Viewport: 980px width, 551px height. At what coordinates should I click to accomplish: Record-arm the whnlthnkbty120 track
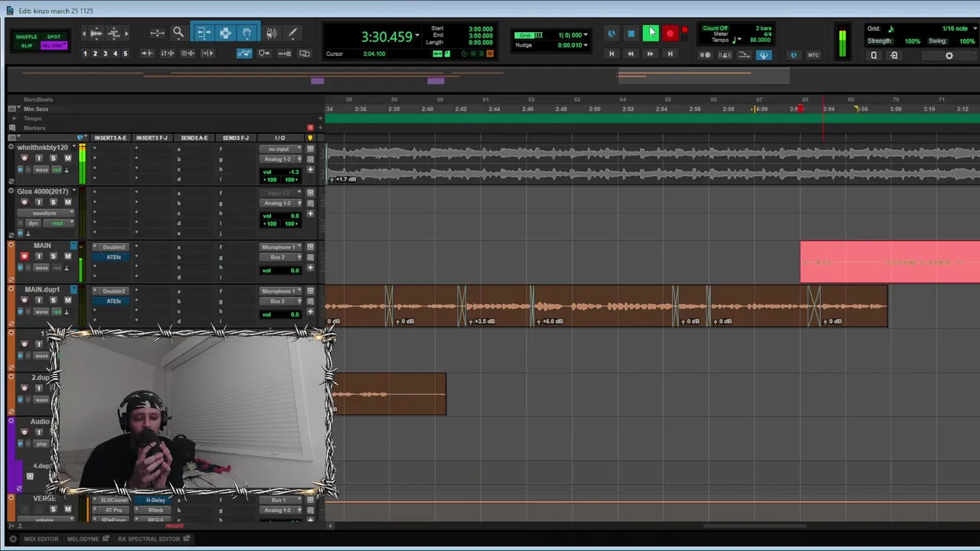(x=24, y=158)
